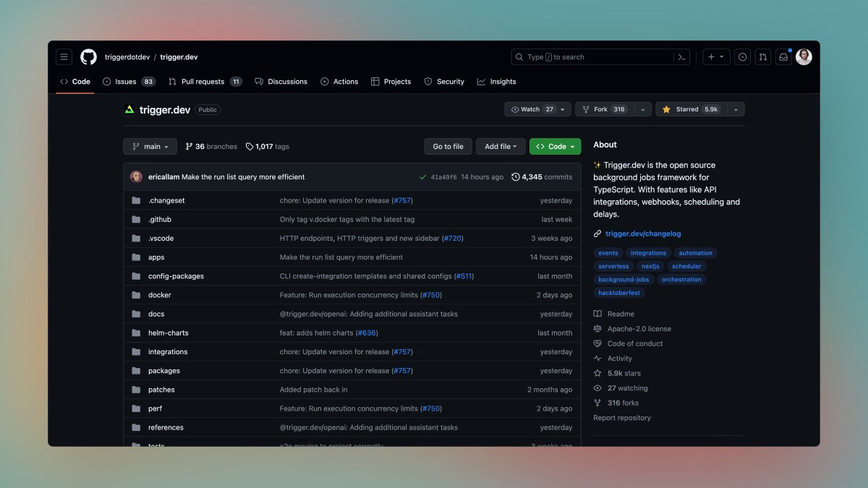This screenshot has width=868, height=488.
Task: Switch to the Code tab
Action: 75,82
